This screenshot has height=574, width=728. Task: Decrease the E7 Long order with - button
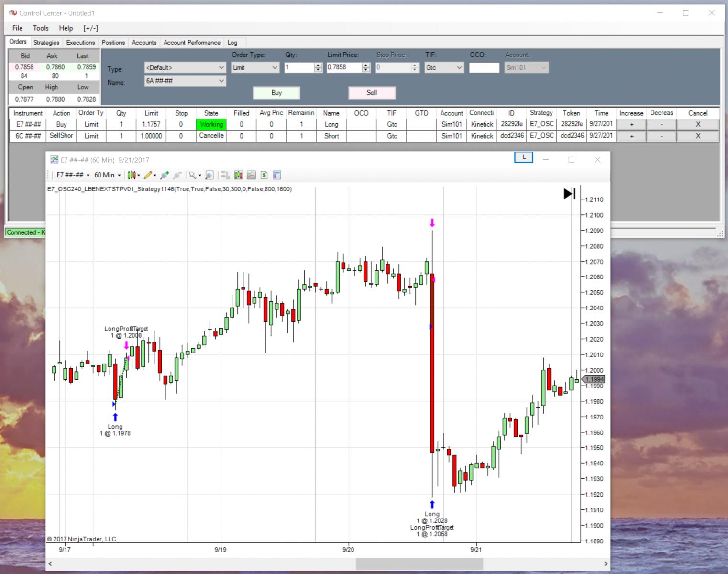click(x=662, y=124)
